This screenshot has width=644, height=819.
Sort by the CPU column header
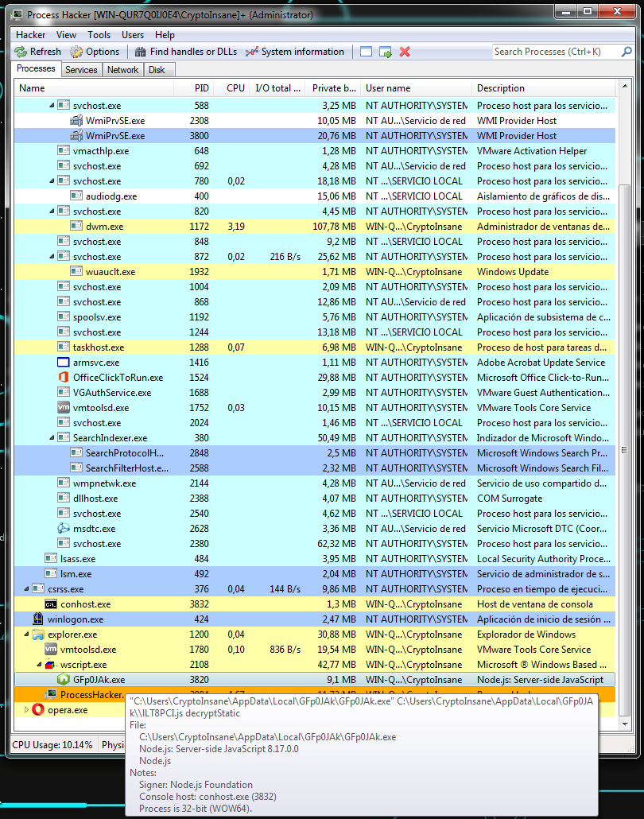click(x=231, y=88)
